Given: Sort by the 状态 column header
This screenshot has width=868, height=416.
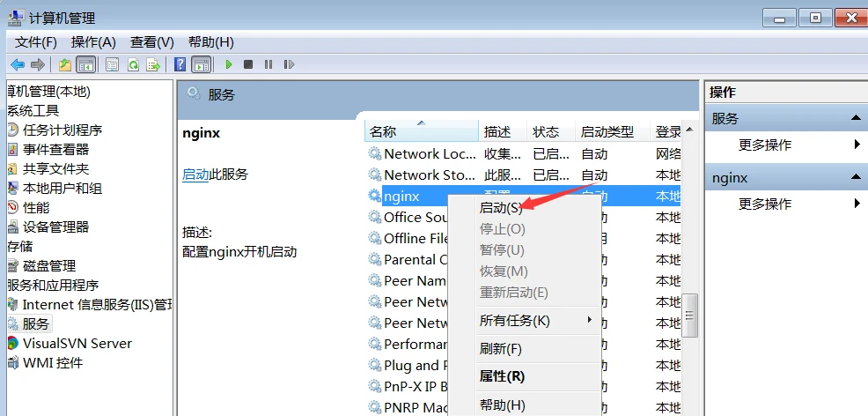Looking at the screenshot, I should point(551,132).
